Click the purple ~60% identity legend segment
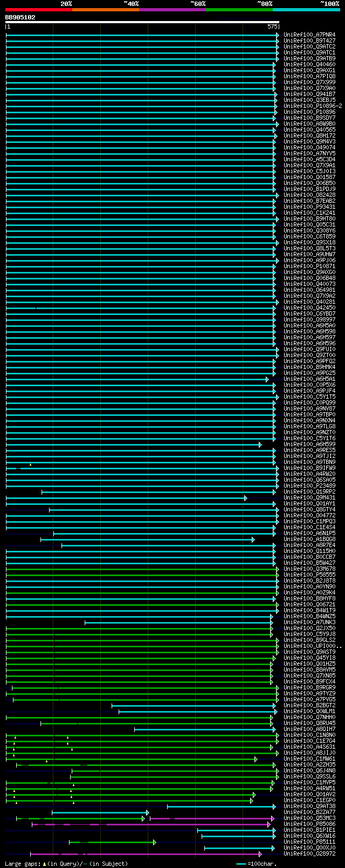The width and height of the screenshot is (345, 868). 172,9
